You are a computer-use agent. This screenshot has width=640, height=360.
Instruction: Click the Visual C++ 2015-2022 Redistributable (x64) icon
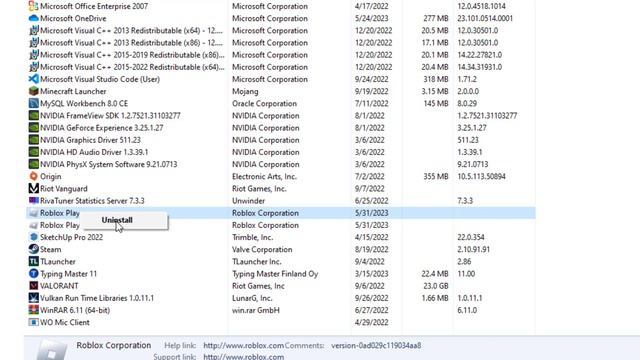click(x=33, y=67)
